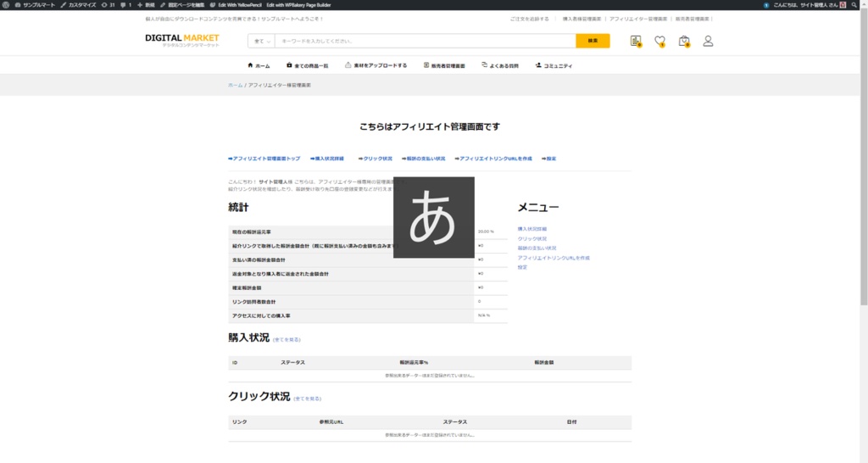The height and width of the screenshot is (463, 868).
Task: Click 設定 in メニュー sidebar
Action: tap(522, 267)
